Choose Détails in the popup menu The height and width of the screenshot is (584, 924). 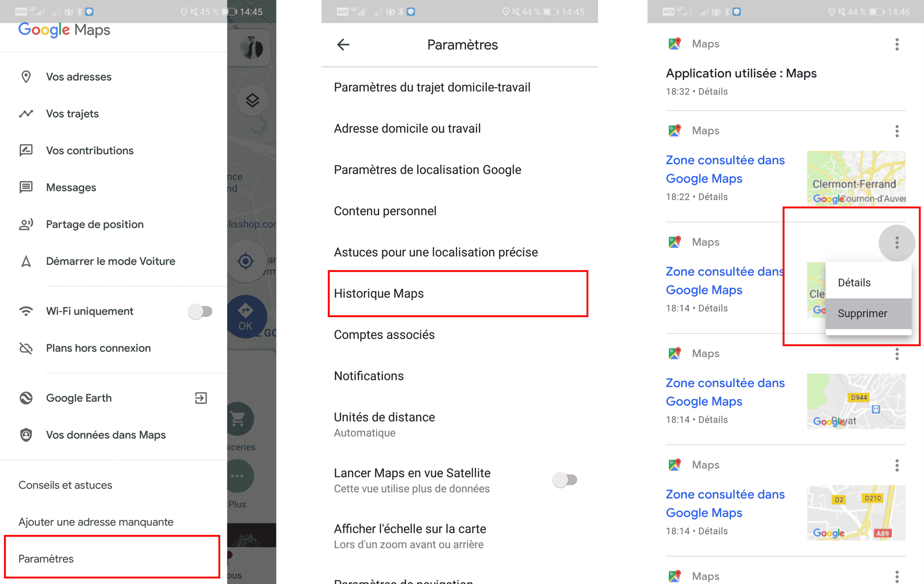(854, 283)
